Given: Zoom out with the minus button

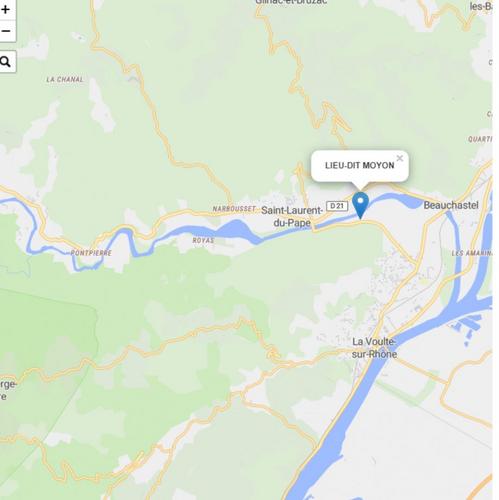Looking at the screenshot, I should [x=6, y=31].
